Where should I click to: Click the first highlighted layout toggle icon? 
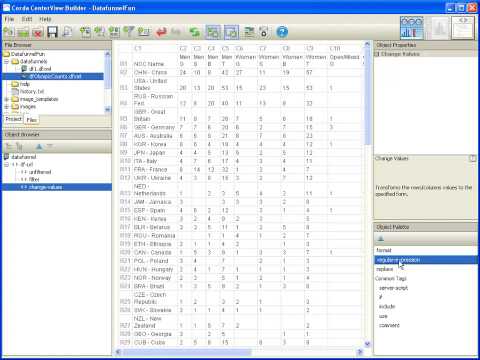tap(213, 32)
